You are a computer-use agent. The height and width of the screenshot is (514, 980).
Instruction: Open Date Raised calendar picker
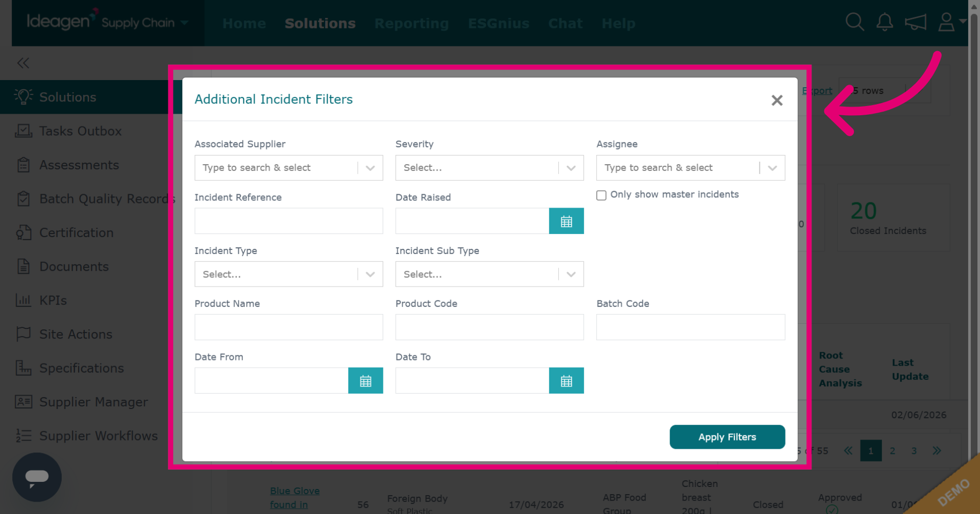point(566,221)
